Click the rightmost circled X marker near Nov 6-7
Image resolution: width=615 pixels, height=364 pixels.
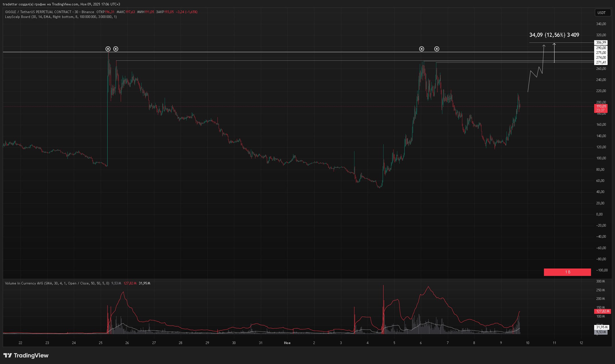(x=437, y=49)
